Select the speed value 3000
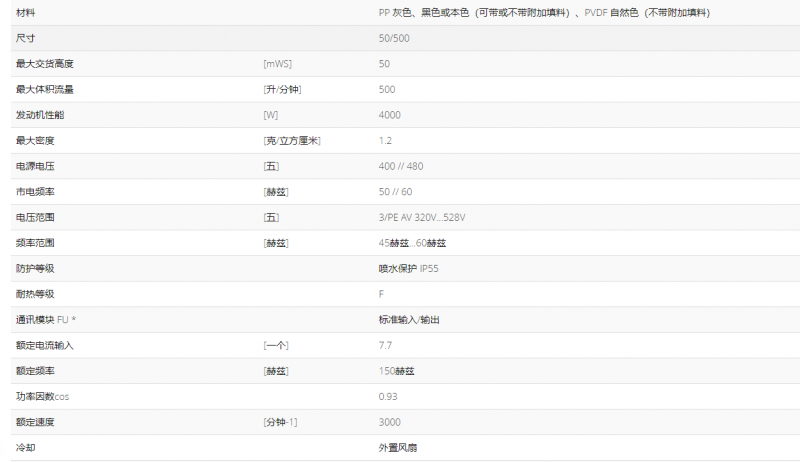This screenshot has width=800, height=462. point(389,422)
